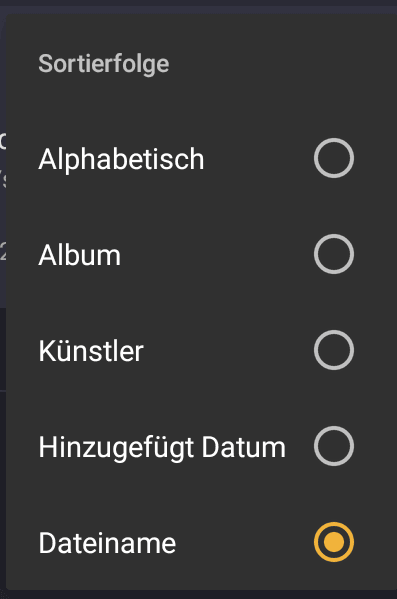Click blank dialog area right of Sortierfolge
Viewport: 397px width, 599px height.
pos(281,64)
